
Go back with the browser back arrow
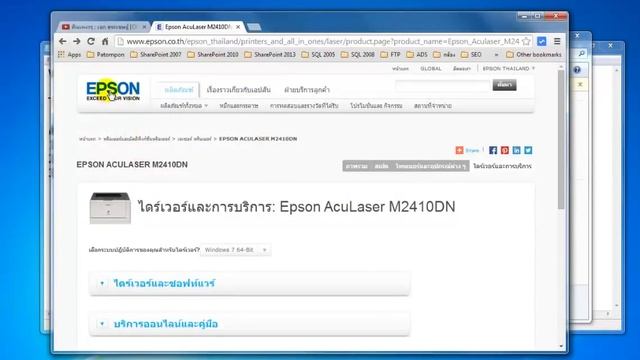pyautogui.click(x=62, y=41)
